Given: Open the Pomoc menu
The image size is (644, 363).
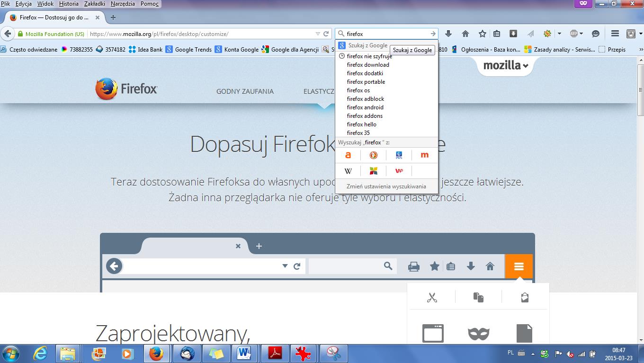Looking at the screenshot, I should pyautogui.click(x=150, y=4).
